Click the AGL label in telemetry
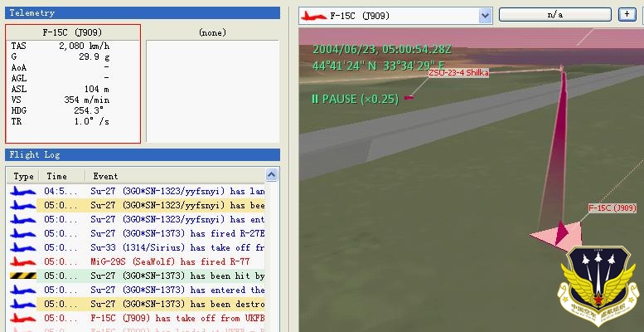644x332 pixels. click(x=18, y=78)
